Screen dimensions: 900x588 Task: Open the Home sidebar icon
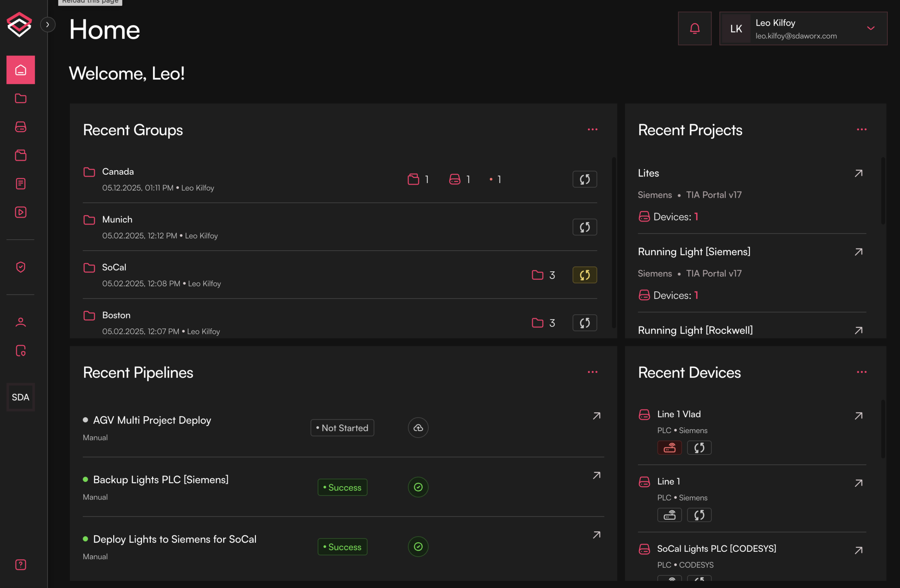[20, 70]
